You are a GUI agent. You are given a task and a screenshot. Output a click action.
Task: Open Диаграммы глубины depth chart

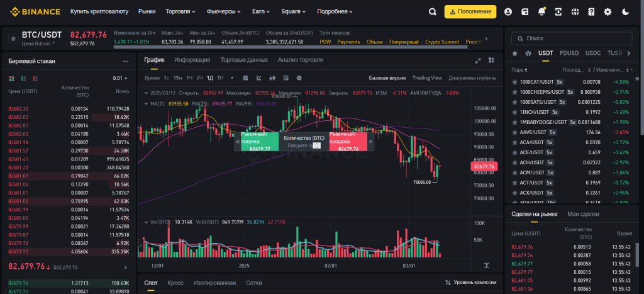click(x=472, y=77)
